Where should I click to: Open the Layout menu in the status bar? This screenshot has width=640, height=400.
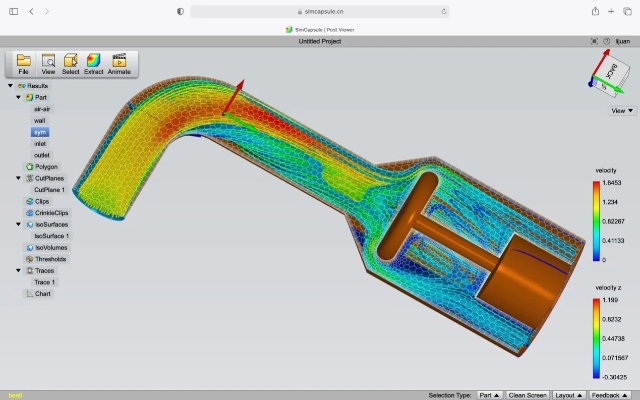coord(571,395)
